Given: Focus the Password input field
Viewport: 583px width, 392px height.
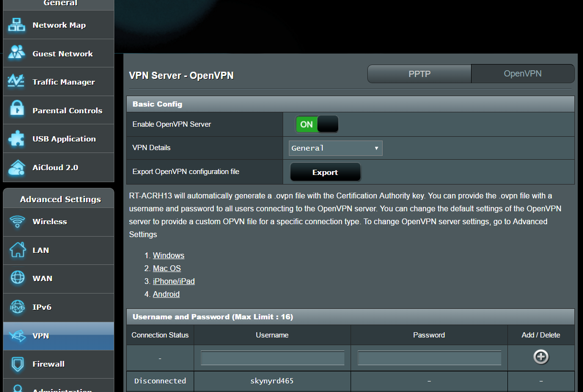Looking at the screenshot, I should click(x=429, y=358).
